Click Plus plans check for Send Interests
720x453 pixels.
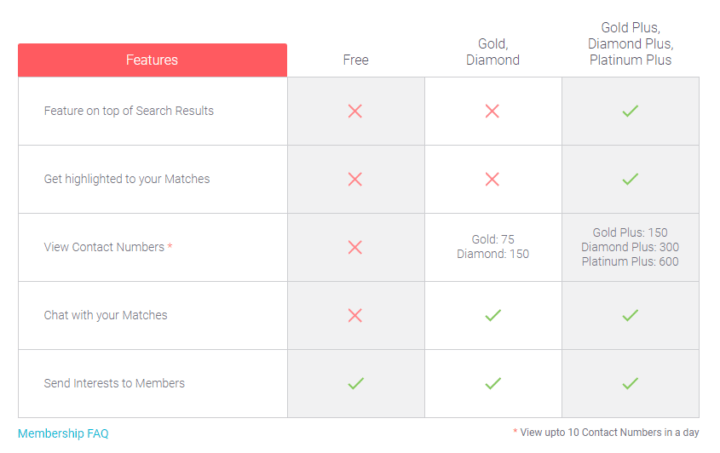pos(630,383)
